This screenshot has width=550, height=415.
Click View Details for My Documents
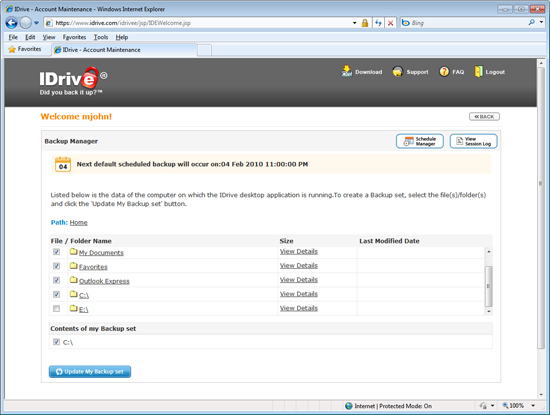[299, 252]
